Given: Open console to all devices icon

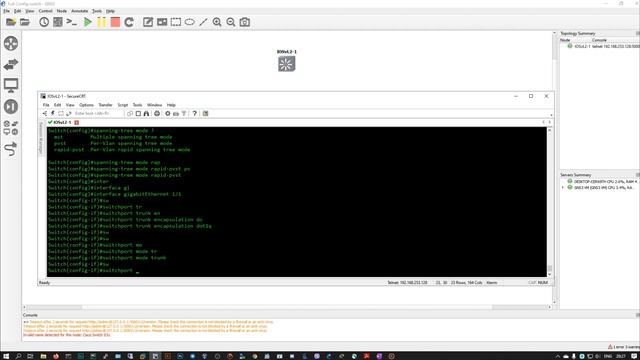Looking at the screenshot, I should (71, 22).
